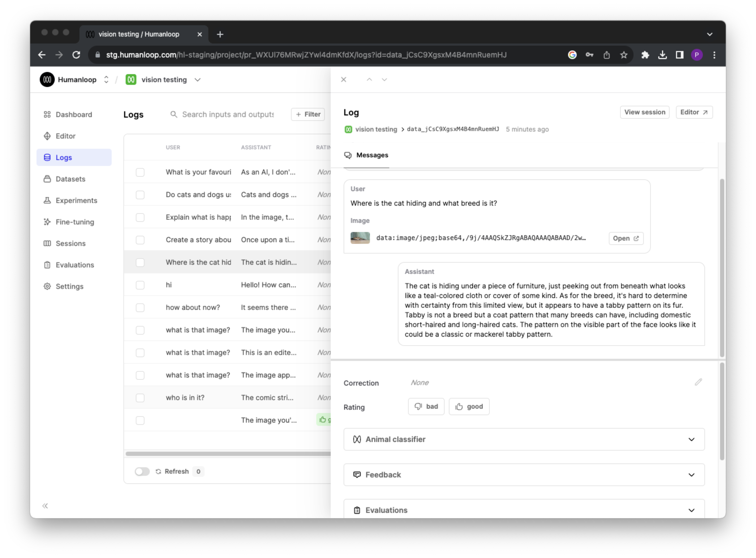Reload the page with browser refresh icon
This screenshot has width=756, height=558.
tap(76, 55)
